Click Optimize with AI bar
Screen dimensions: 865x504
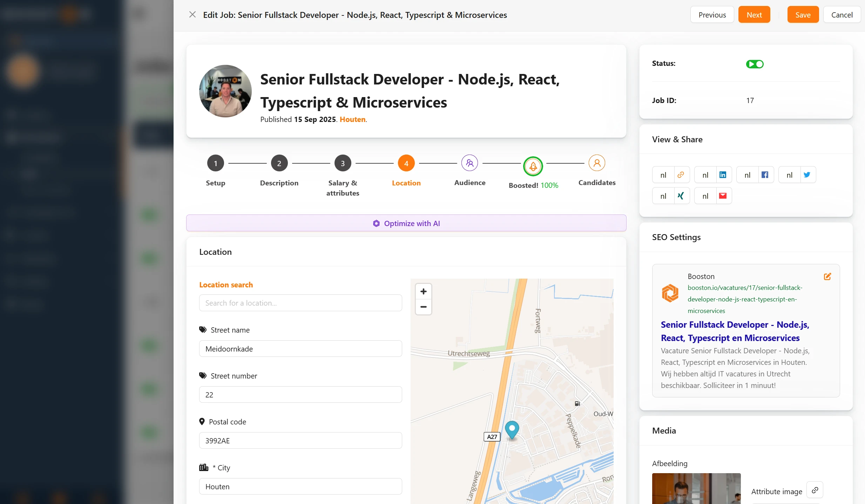coord(406,223)
